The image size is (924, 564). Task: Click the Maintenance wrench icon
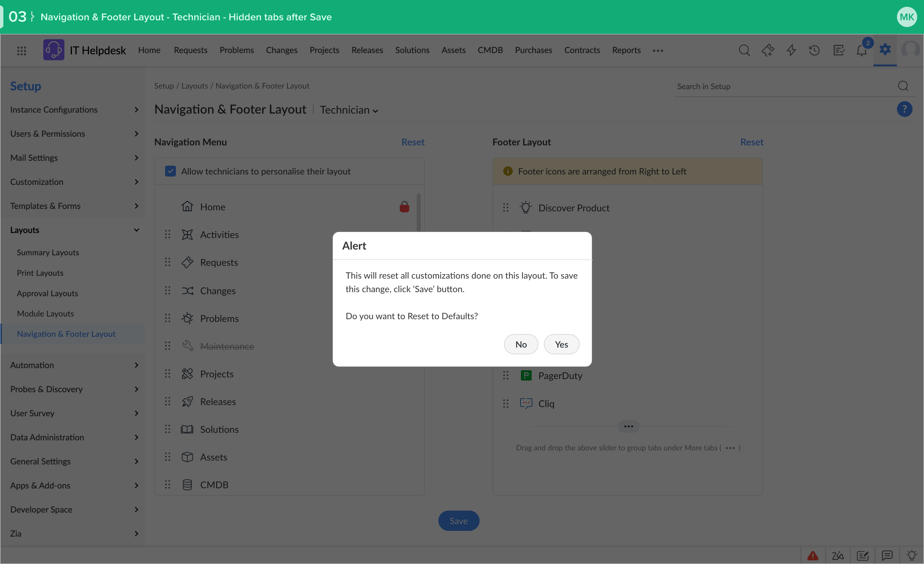187,346
